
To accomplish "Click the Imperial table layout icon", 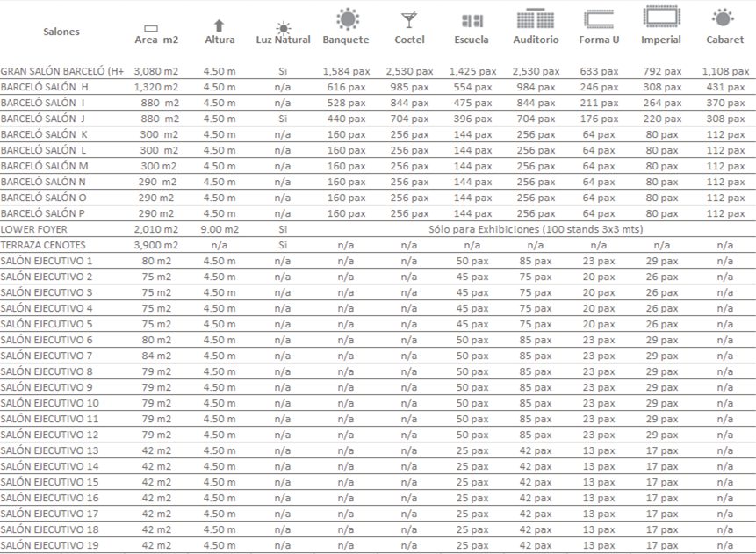I will coord(661,16).
